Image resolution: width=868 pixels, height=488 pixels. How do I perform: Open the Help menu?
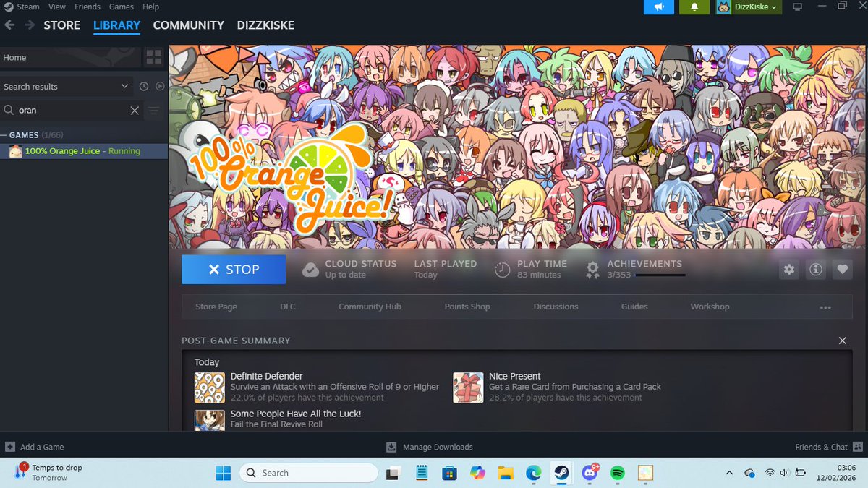coord(150,7)
